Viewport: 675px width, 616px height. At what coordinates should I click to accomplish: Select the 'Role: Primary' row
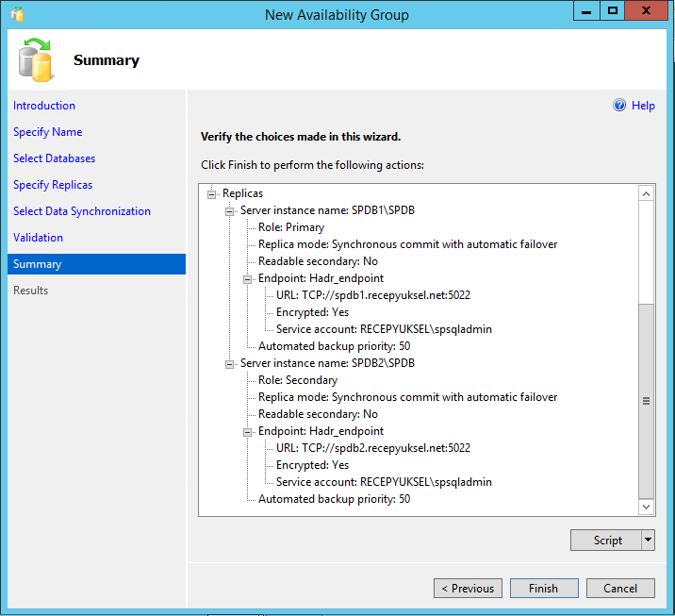tap(291, 227)
